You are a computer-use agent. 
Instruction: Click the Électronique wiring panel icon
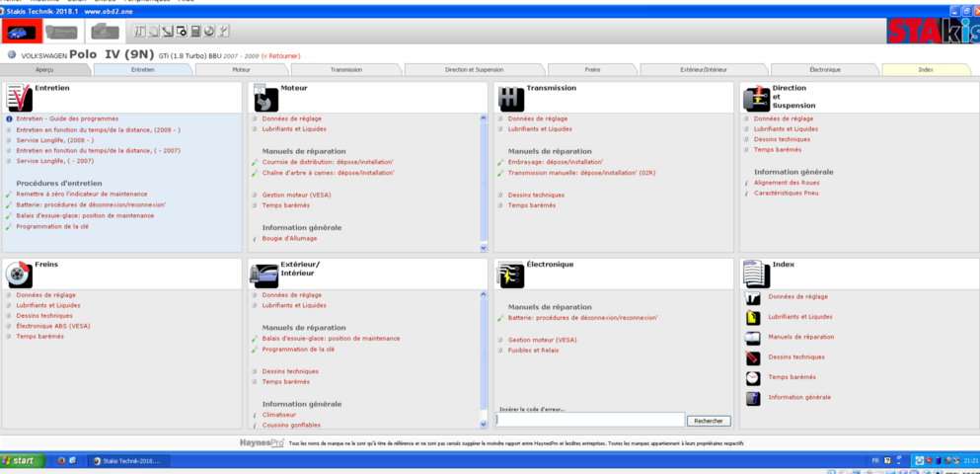[x=510, y=276]
